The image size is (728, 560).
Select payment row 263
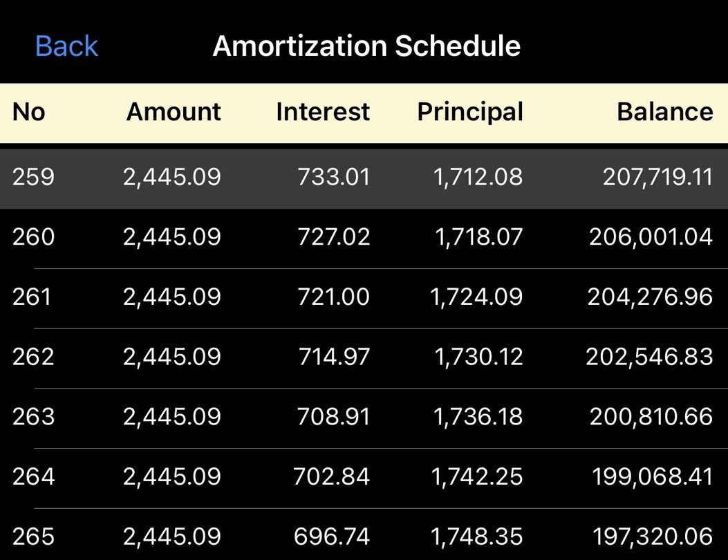(x=364, y=416)
